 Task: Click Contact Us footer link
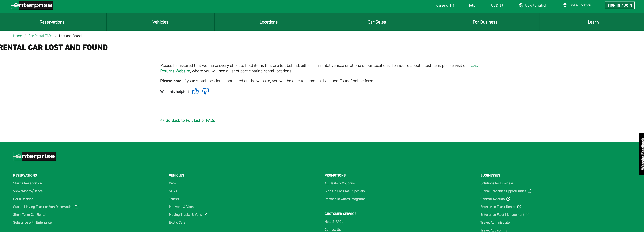point(333,229)
